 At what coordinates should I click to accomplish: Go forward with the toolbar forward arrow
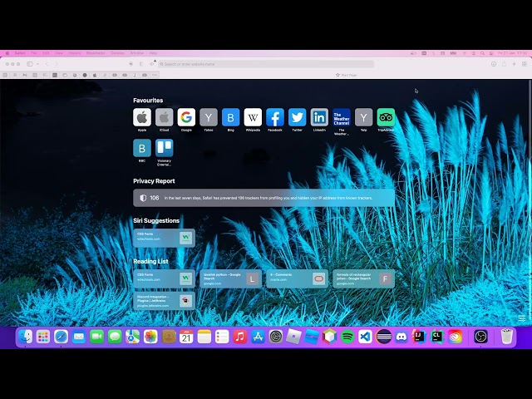tap(57, 64)
